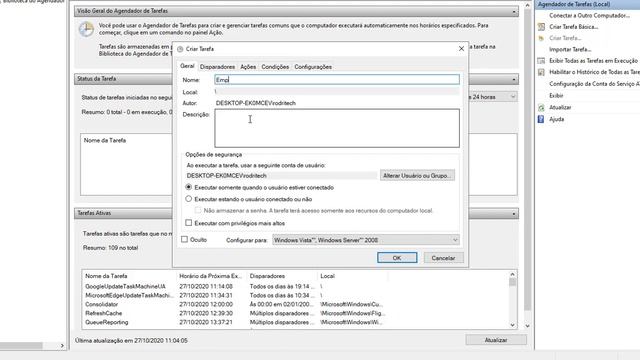Collapse the Status da Tarefa section
640x360 pixels.
(x=514, y=79)
